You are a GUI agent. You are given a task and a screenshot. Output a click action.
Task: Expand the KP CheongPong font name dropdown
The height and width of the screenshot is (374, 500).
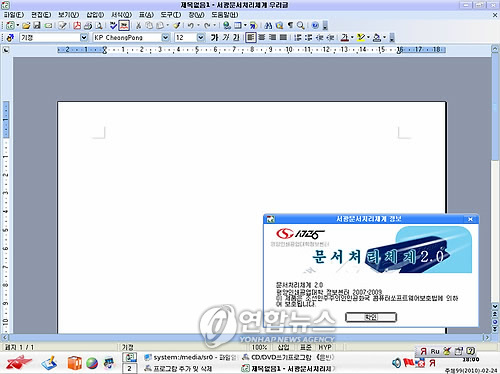[165, 38]
